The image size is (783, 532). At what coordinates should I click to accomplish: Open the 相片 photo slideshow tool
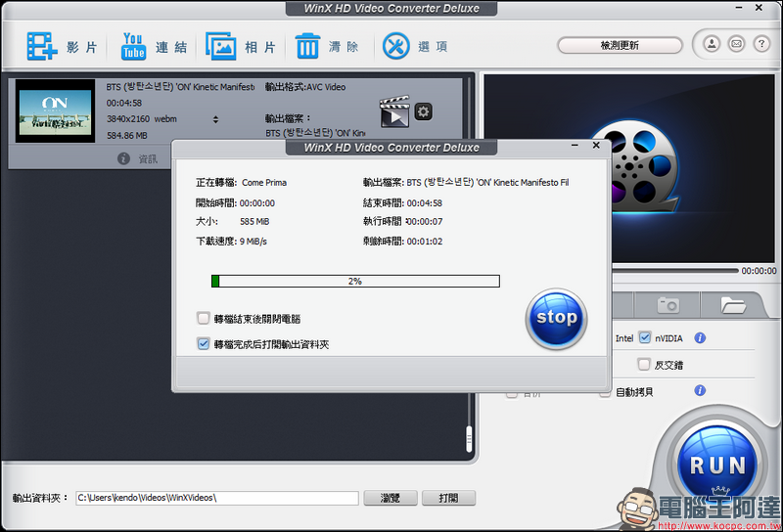coord(221,46)
